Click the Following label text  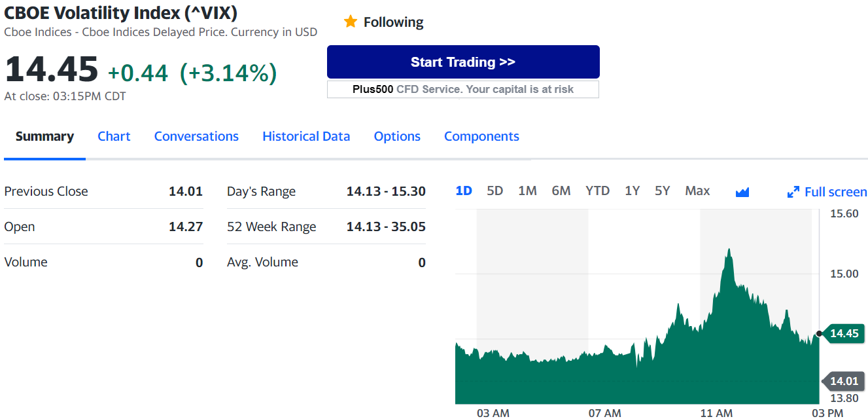(393, 22)
